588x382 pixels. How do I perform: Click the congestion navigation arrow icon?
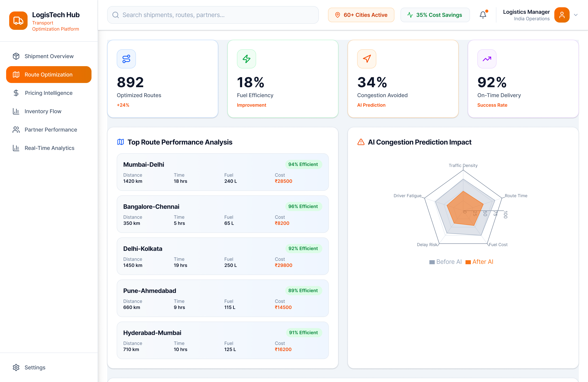pos(366,59)
